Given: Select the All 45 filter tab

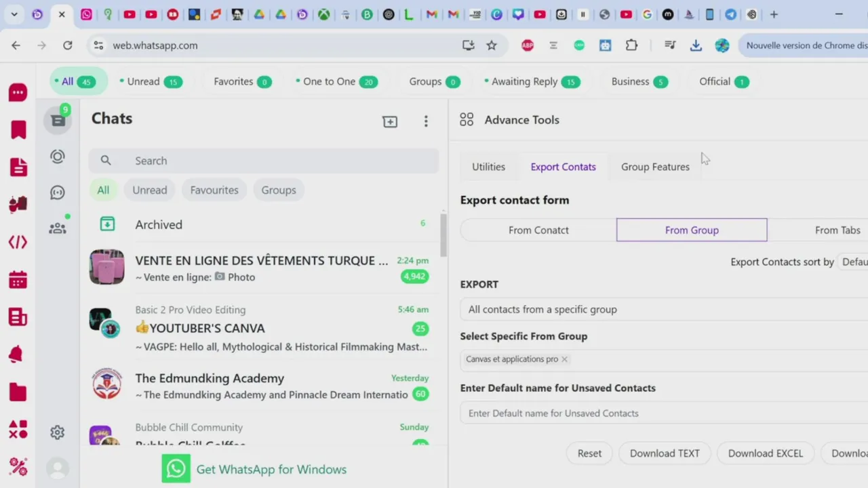Looking at the screenshot, I should click(79, 81).
